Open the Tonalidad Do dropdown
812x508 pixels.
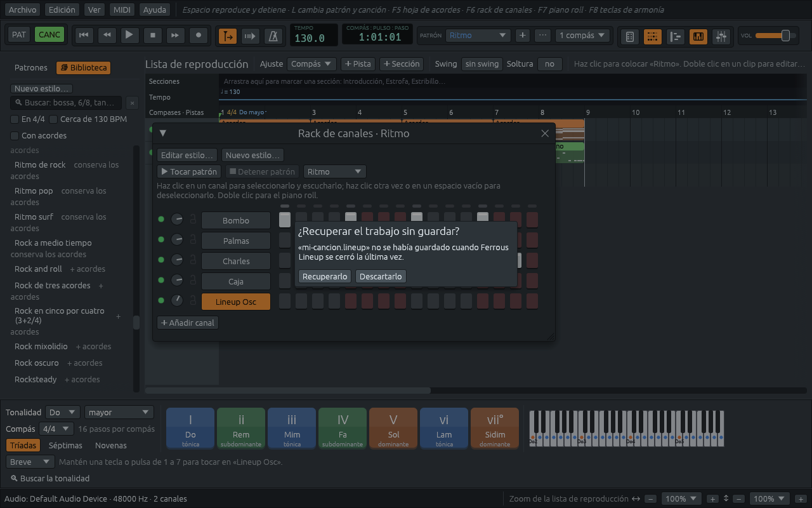[63, 412]
